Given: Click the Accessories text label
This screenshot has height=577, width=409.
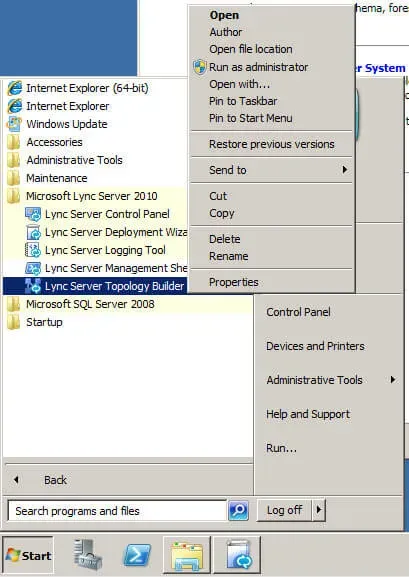Looking at the screenshot, I should [x=54, y=142].
